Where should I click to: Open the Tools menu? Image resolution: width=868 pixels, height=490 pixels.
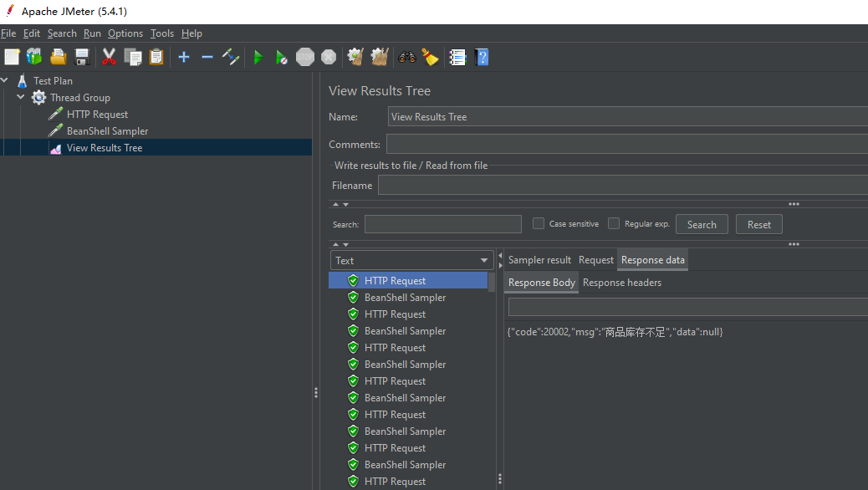pos(162,33)
